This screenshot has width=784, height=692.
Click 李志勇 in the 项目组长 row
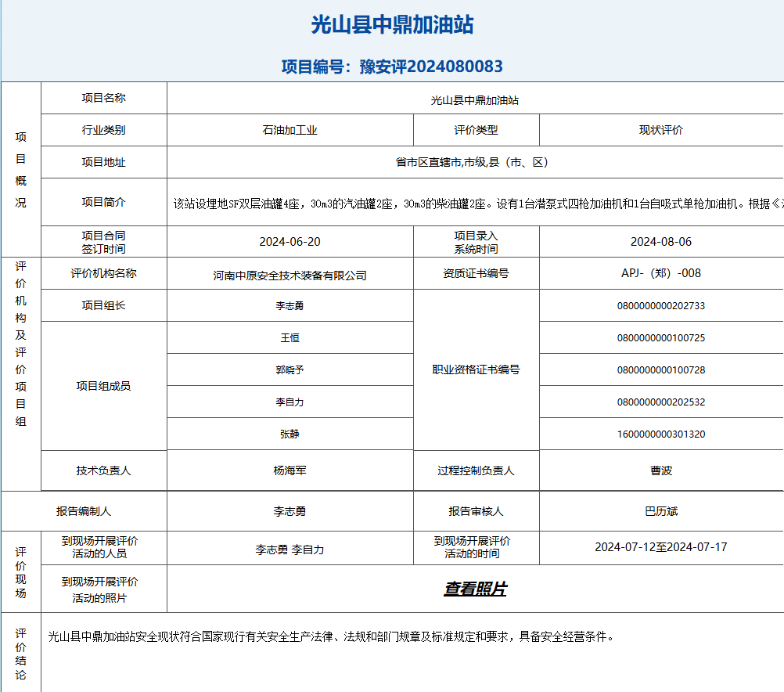[x=290, y=306]
